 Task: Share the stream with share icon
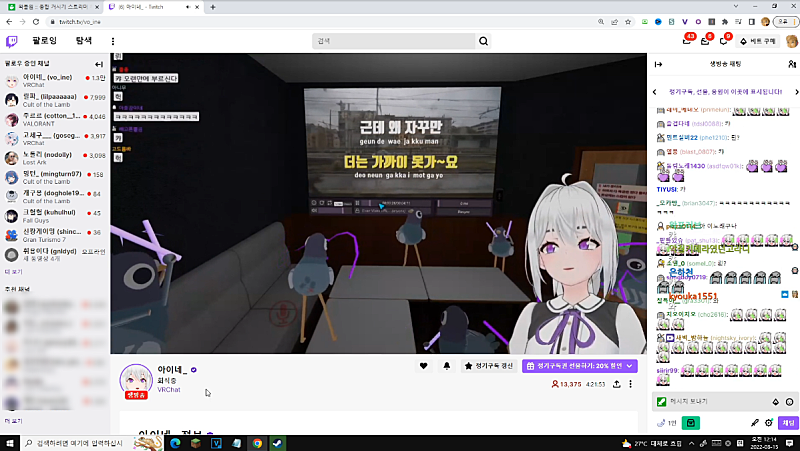point(616,384)
